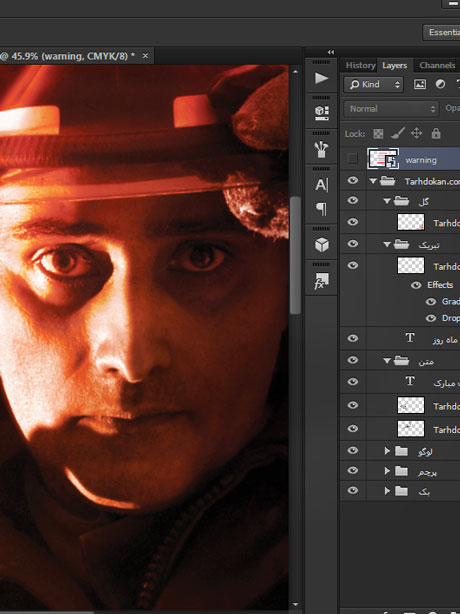Expand the پرچم group

(x=387, y=471)
